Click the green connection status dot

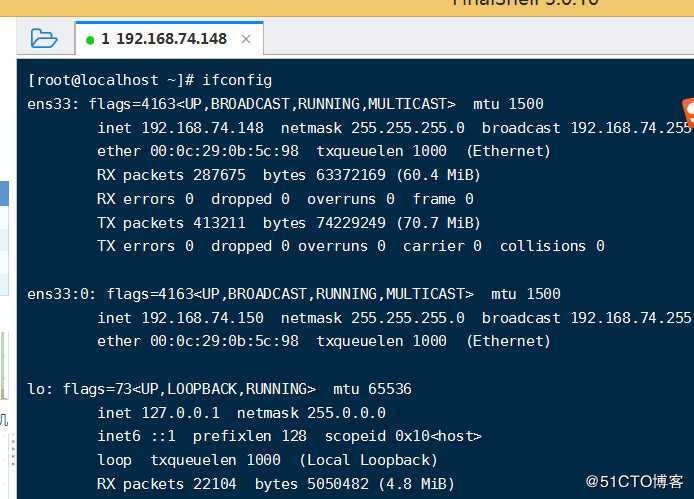click(x=90, y=40)
